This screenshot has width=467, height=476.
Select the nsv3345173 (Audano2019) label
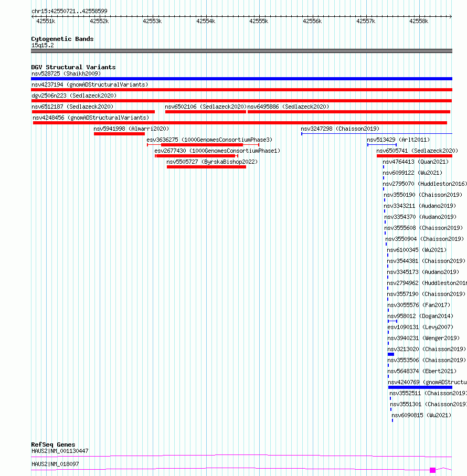423,272
